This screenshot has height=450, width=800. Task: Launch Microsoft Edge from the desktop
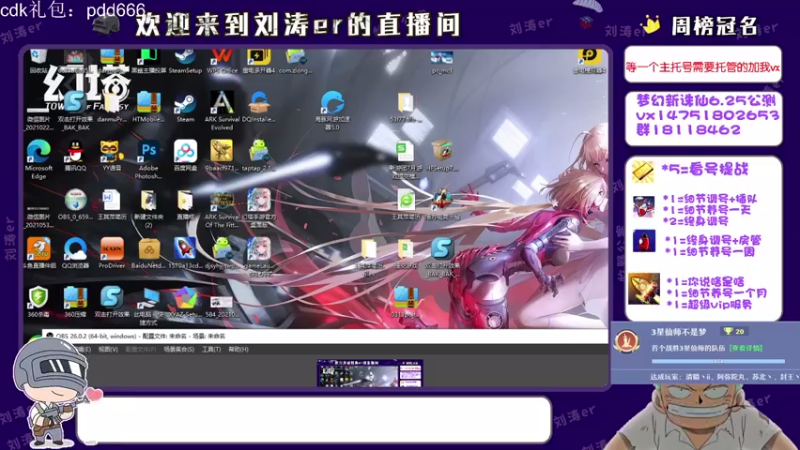(x=38, y=159)
